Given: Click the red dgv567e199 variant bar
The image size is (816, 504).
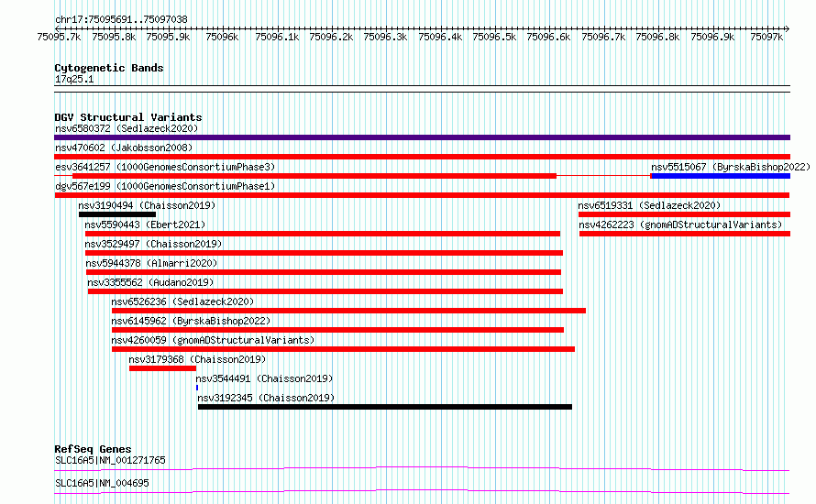Looking at the screenshot, I should (x=422, y=195).
